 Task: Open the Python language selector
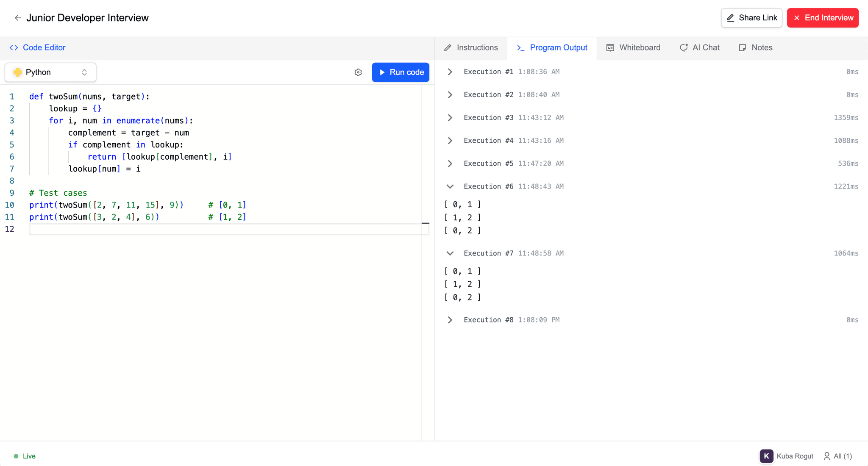[x=50, y=72]
